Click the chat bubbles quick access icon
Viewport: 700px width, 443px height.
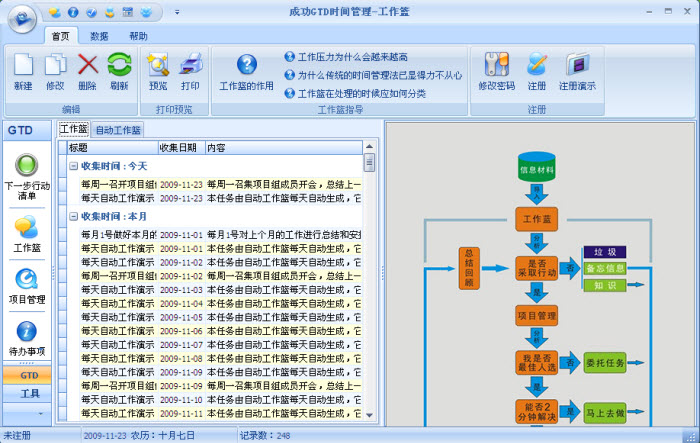click(55, 13)
